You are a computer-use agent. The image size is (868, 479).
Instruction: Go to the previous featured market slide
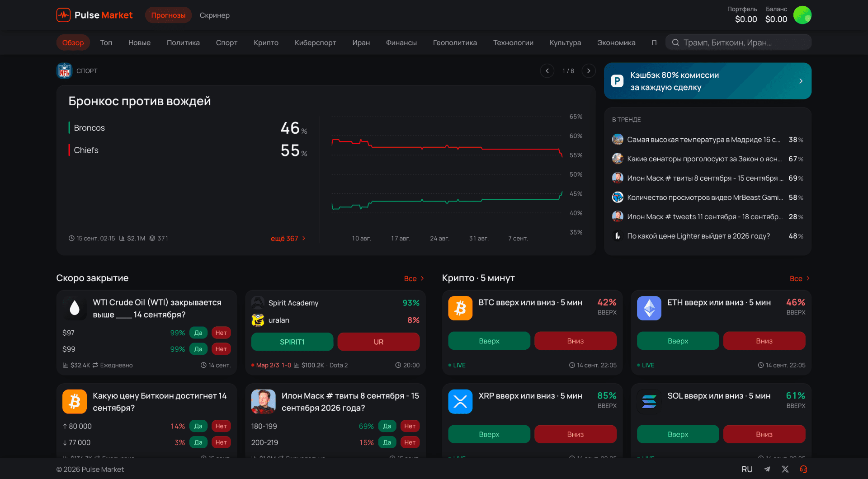547,71
